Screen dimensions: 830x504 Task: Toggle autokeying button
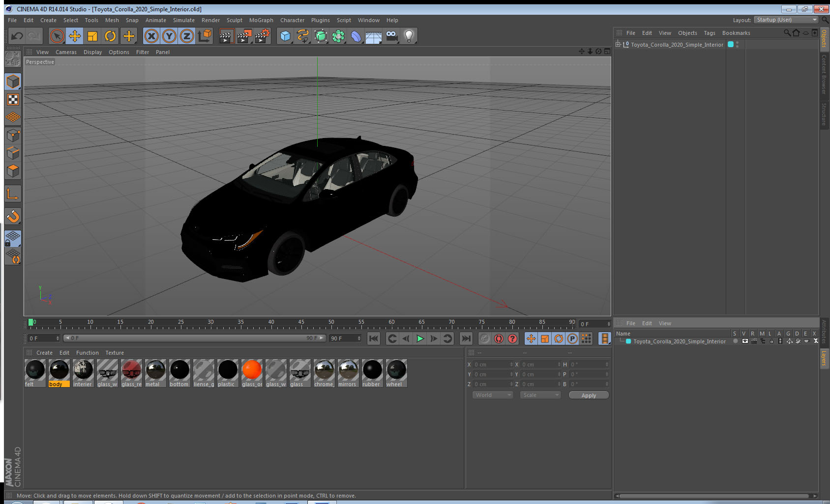[499, 338]
